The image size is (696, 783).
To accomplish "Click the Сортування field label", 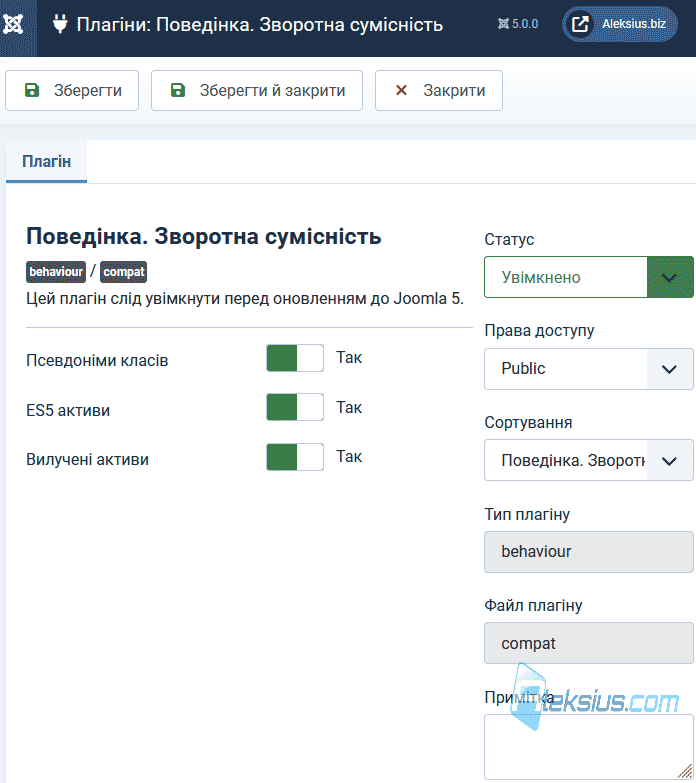I will click(x=528, y=422).
